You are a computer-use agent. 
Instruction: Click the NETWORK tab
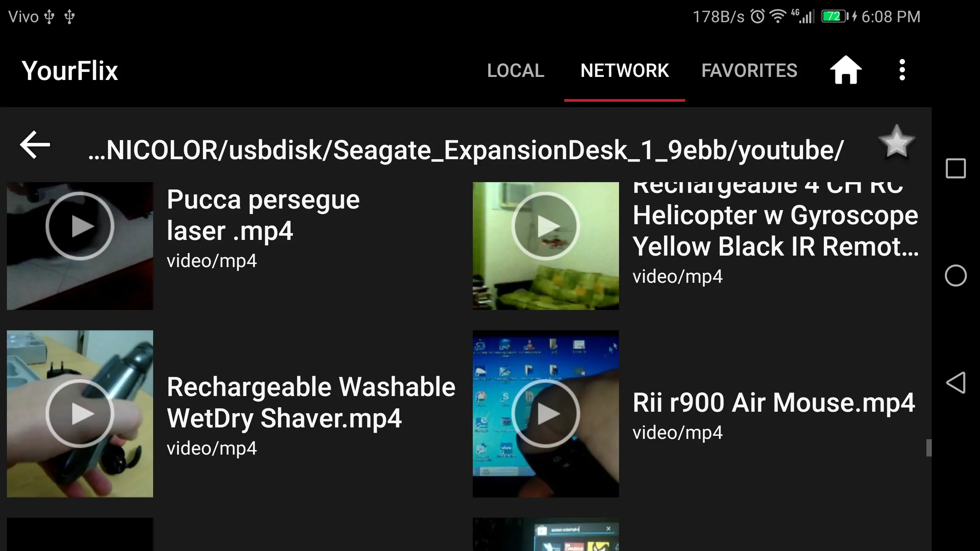625,70
